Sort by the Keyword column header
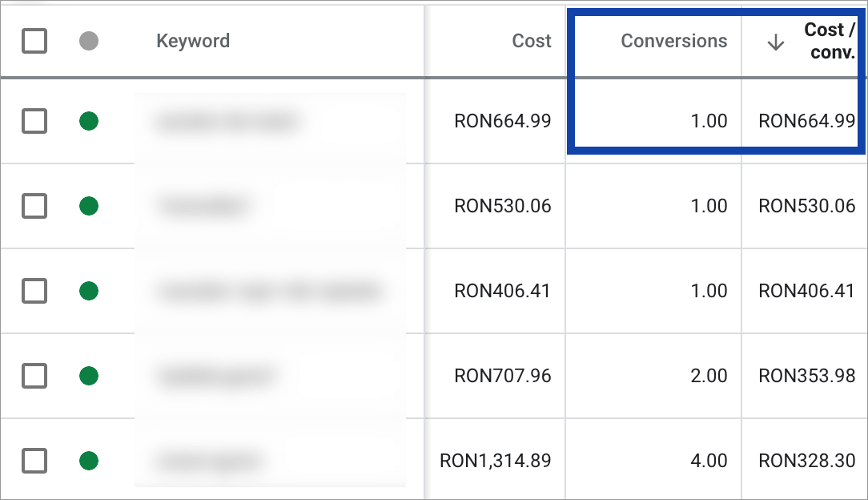868x500 pixels. [193, 41]
